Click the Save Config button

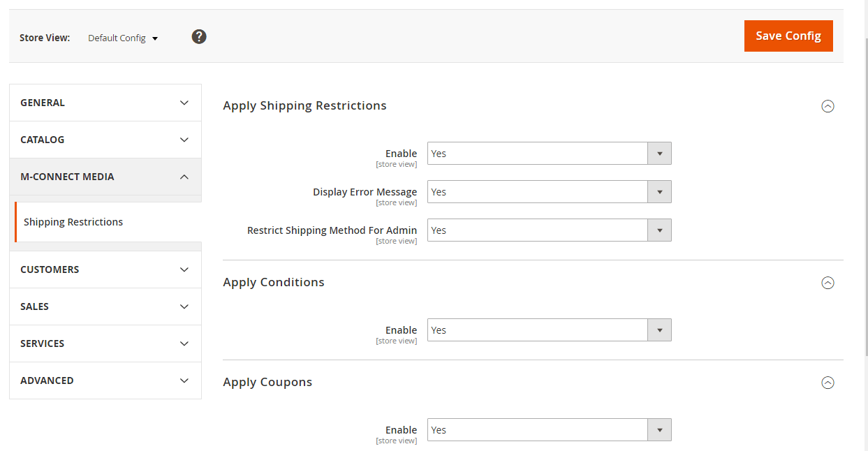coord(788,36)
